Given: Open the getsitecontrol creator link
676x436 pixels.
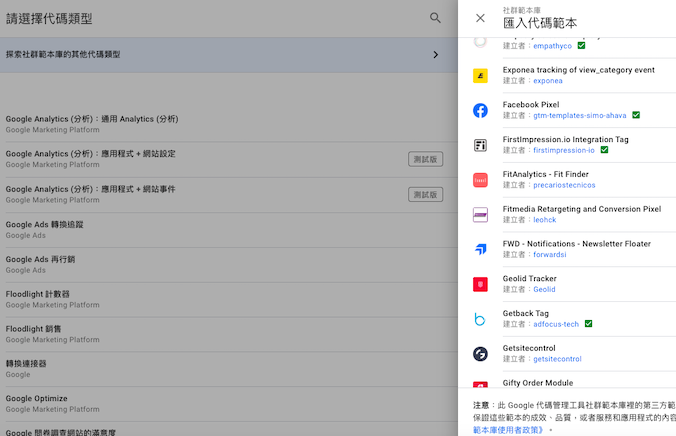Looking at the screenshot, I should [557, 359].
